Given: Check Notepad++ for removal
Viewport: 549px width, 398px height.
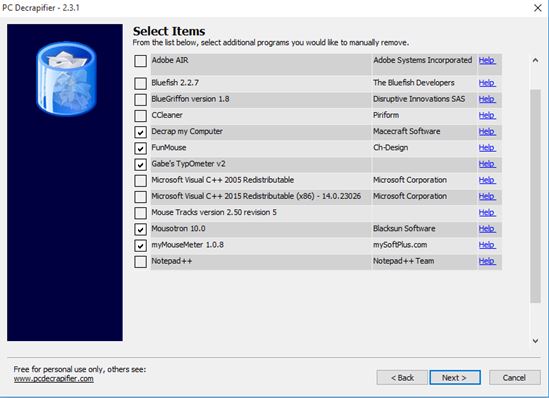Looking at the screenshot, I should click(140, 261).
